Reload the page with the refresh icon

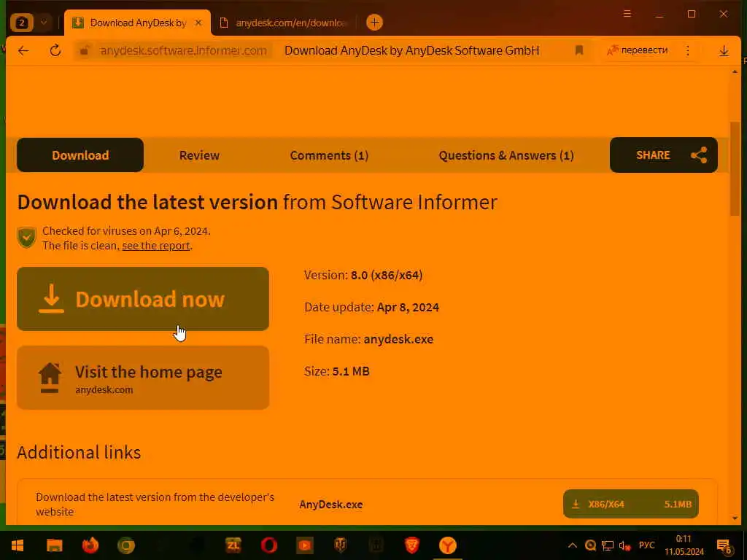pyautogui.click(x=55, y=50)
